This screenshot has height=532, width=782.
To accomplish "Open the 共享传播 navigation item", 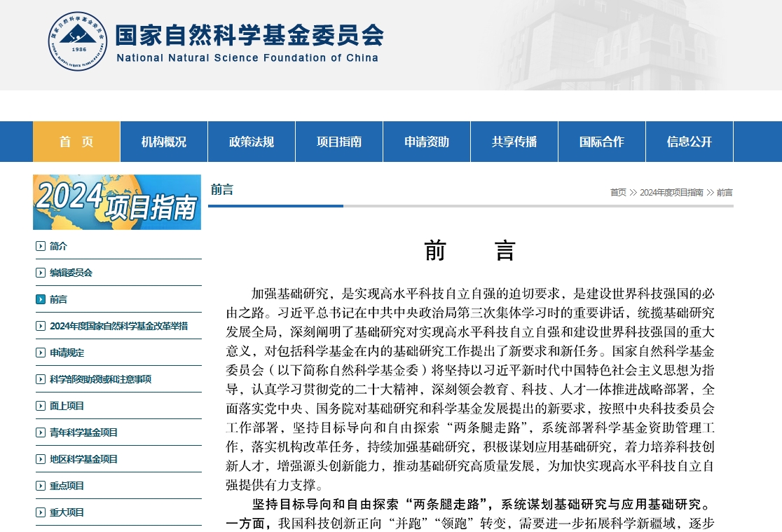I will [x=514, y=142].
